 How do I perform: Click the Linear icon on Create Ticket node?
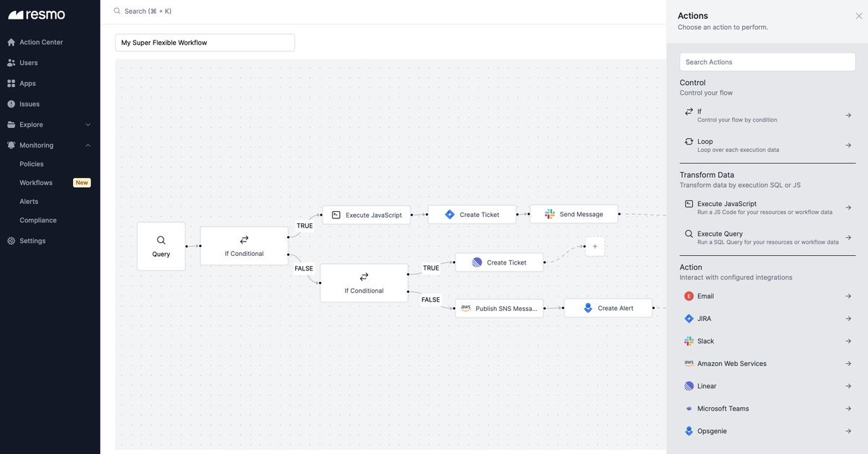[x=477, y=262]
